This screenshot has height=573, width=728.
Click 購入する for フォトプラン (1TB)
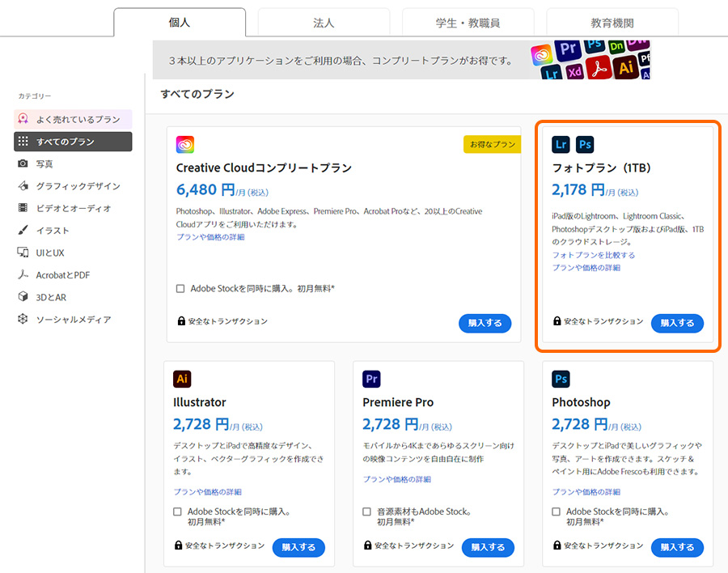click(677, 323)
